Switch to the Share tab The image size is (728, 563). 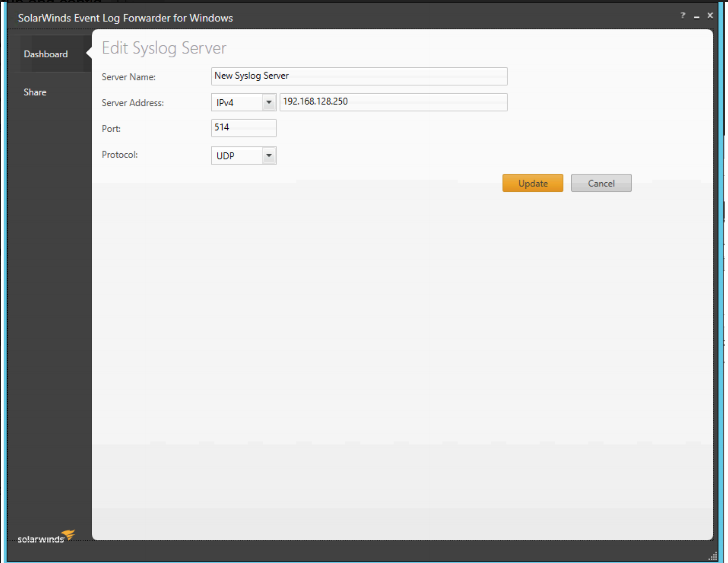[x=35, y=92]
